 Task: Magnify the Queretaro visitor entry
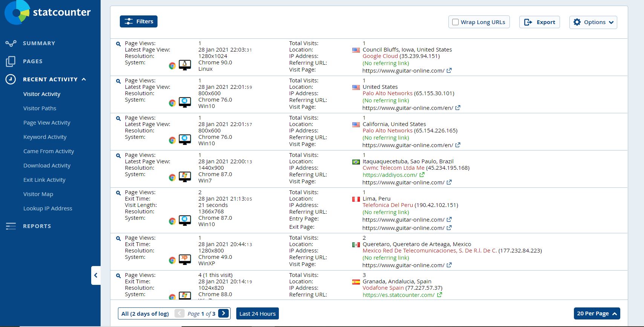tap(118, 239)
